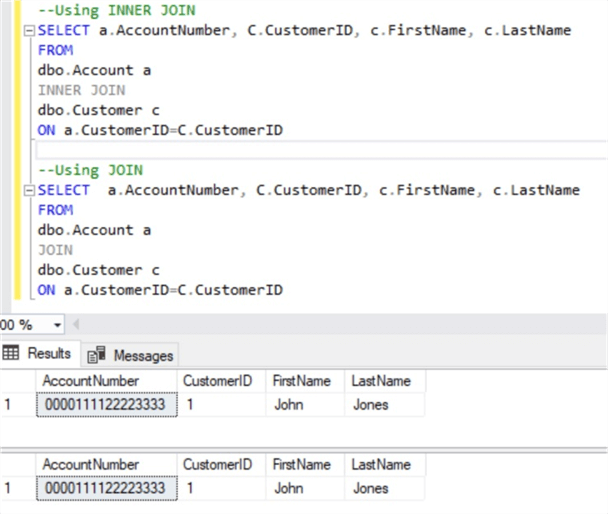Click the first ON a.CustomerID=C.CustomerID line
Screen dimensions: 608x514
click(x=160, y=130)
